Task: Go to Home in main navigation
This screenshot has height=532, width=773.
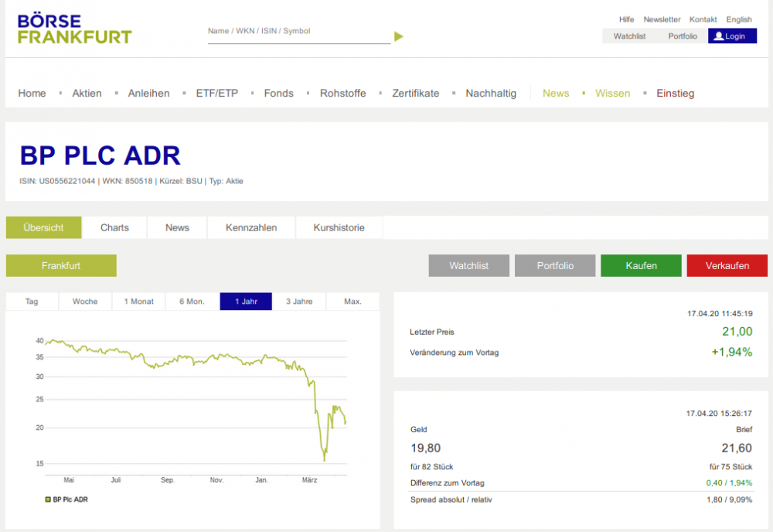Action: point(32,94)
